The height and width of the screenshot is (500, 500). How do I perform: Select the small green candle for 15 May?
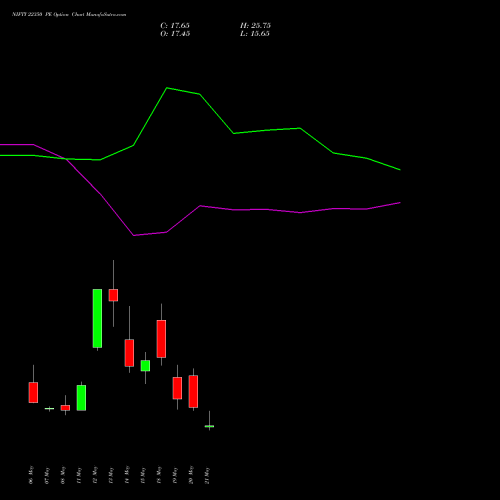(145, 365)
